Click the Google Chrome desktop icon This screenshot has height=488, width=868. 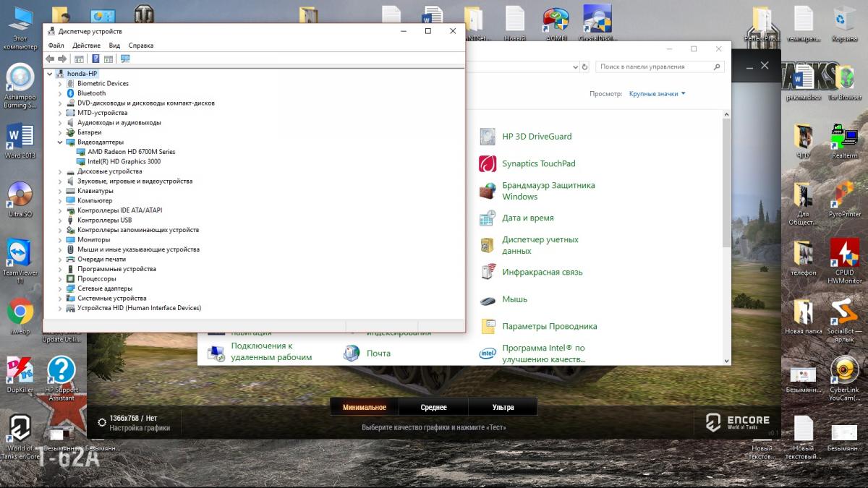click(x=20, y=312)
